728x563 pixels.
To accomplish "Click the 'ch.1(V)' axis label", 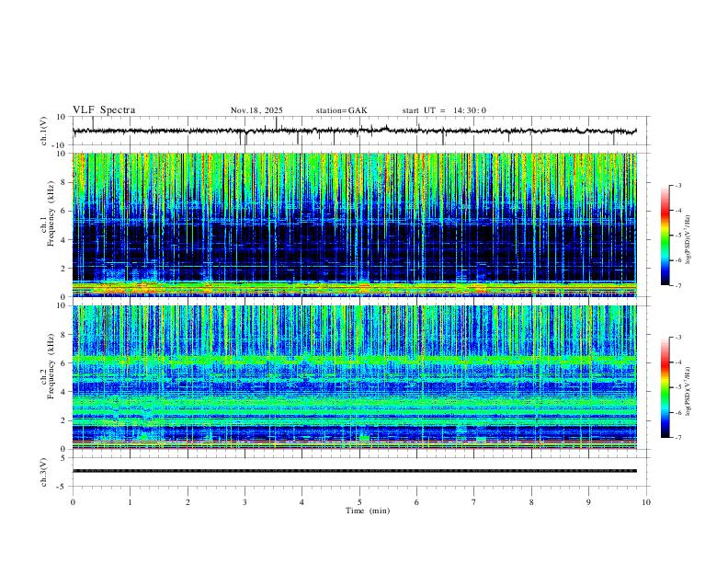I will coord(44,131).
